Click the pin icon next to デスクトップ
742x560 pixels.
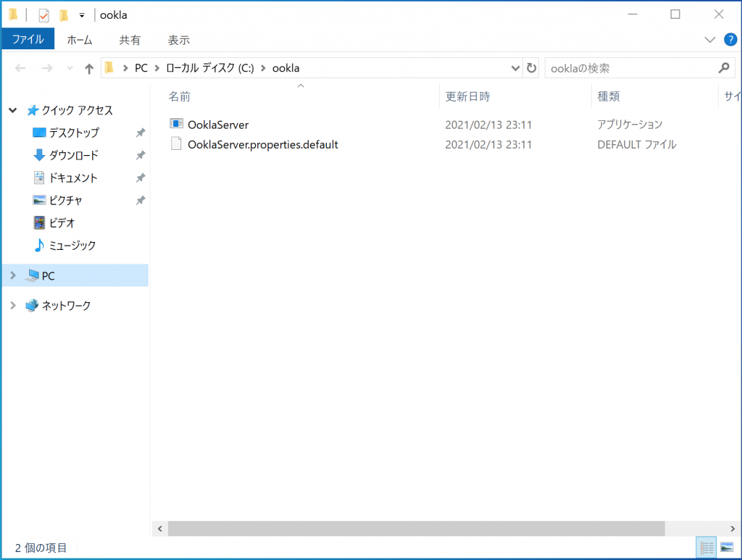(141, 133)
